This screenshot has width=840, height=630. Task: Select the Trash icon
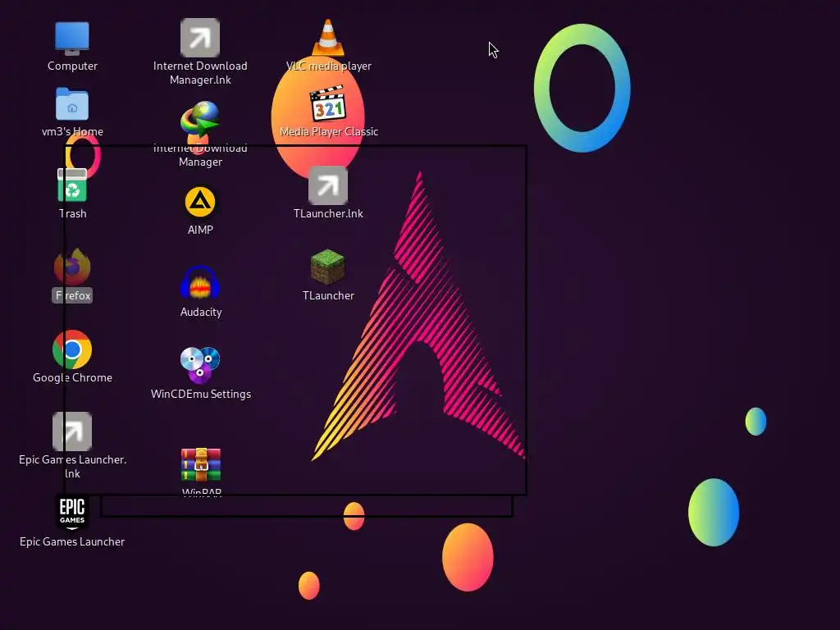[72, 185]
